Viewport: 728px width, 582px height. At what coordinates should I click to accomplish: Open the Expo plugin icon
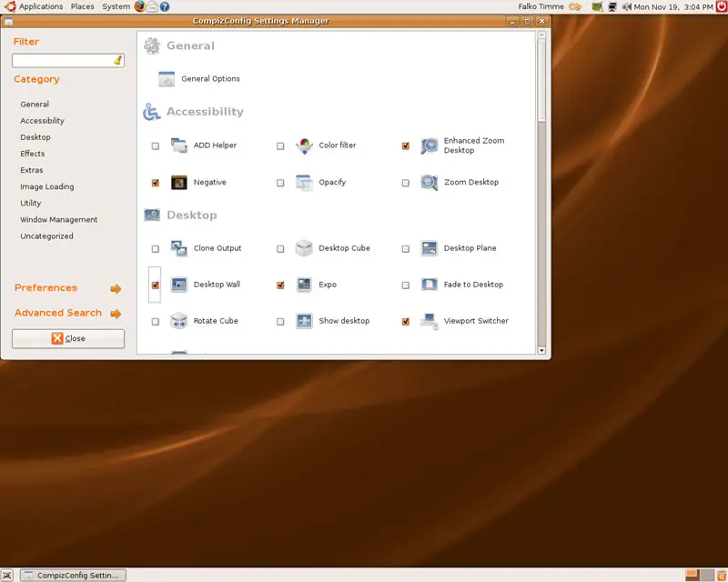pyautogui.click(x=304, y=285)
